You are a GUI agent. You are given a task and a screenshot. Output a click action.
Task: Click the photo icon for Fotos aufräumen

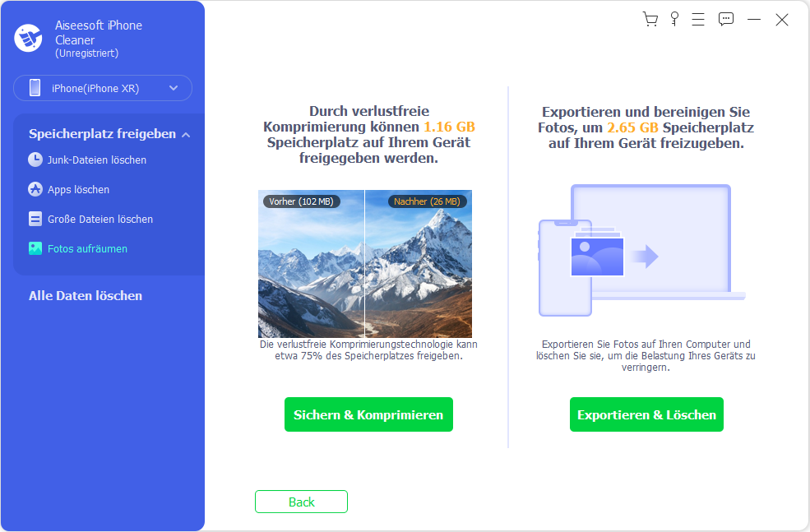tap(35, 248)
